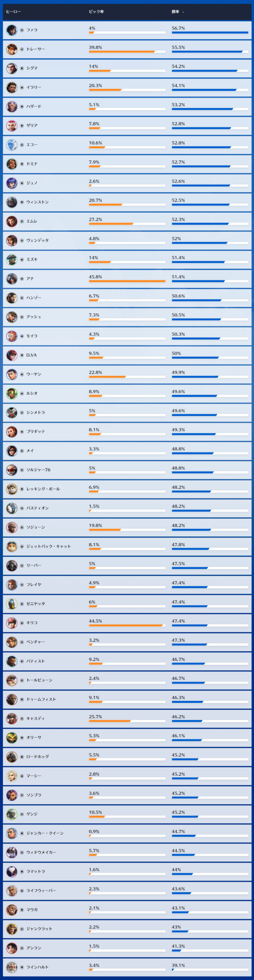The image size is (254, 980).
Task: Click Tracer's (トレーサー) hero portrait
Action: [x=12, y=49]
